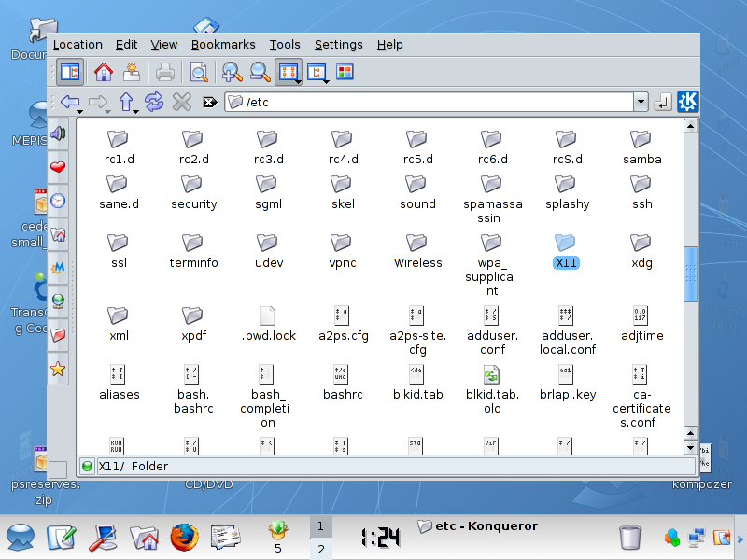
Task: Toggle the navigation panel toolbar button
Action: click(x=70, y=73)
